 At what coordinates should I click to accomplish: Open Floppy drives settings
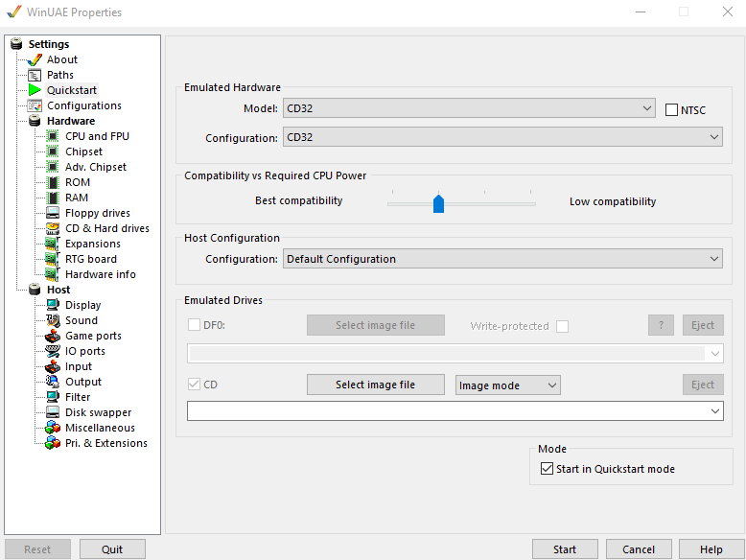[98, 213]
